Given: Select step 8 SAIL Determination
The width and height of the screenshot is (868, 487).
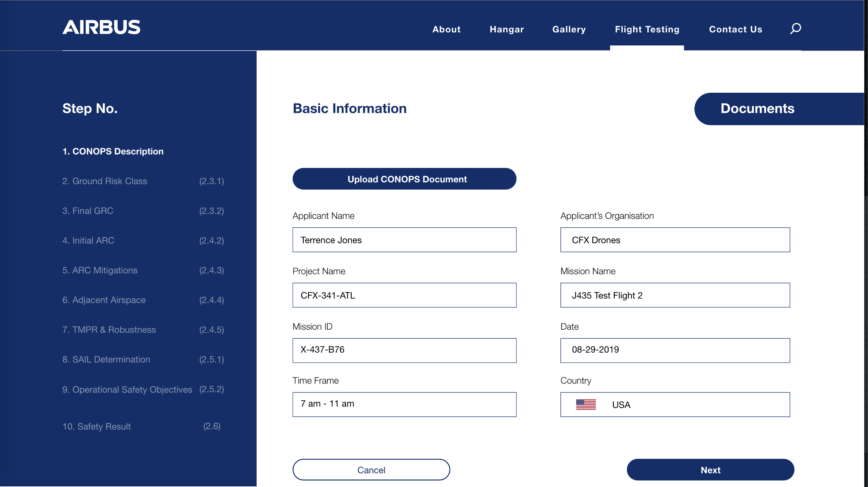Looking at the screenshot, I should click(106, 359).
